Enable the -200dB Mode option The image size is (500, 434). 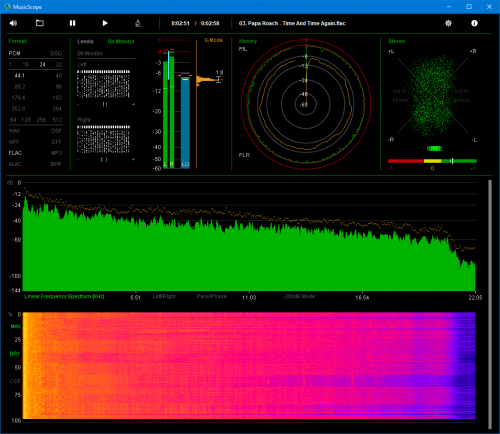pos(299,296)
